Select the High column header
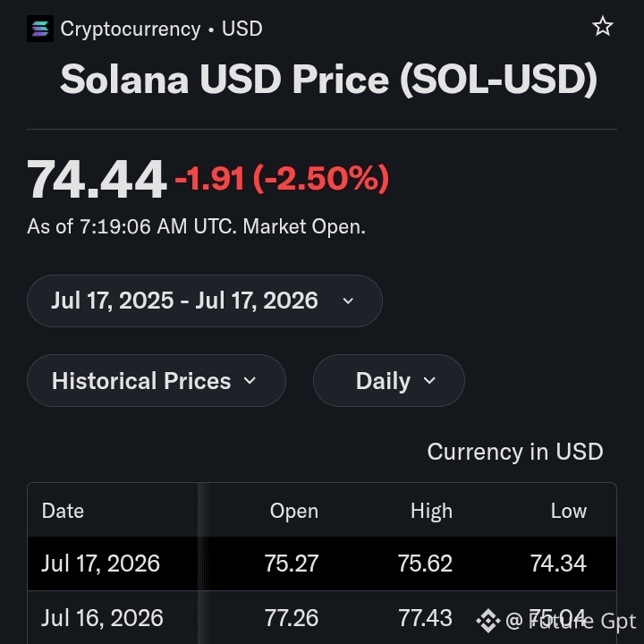The width and height of the screenshot is (644, 644). coord(431,512)
